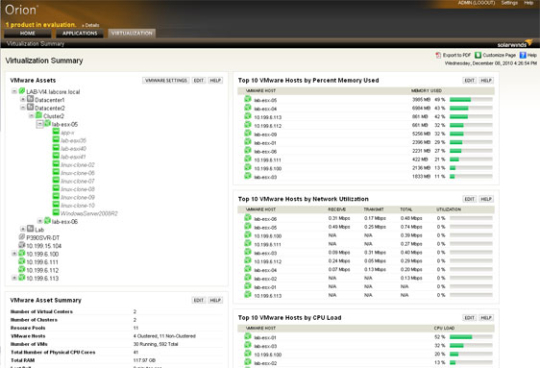Open the APPLICATIONS tab
The width and height of the screenshot is (540, 368).
80,33
